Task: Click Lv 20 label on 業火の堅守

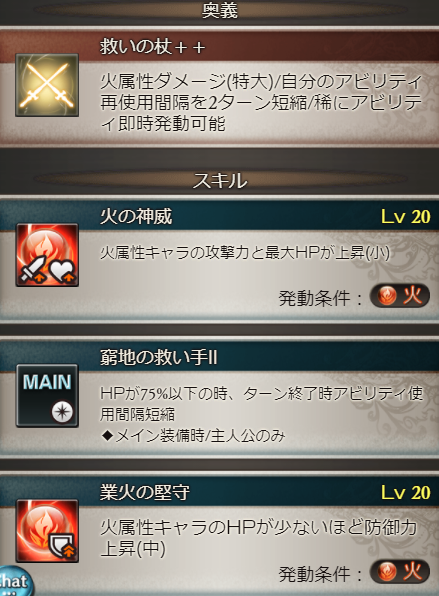Action: point(406,493)
